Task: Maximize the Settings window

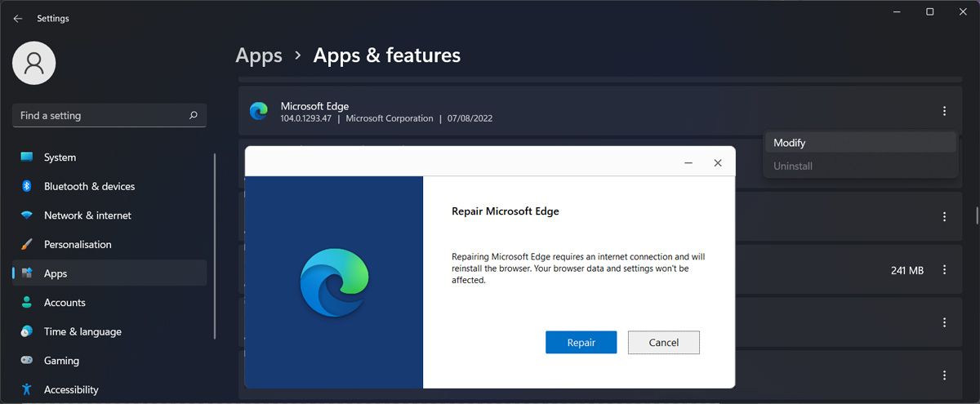Action: [x=929, y=11]
